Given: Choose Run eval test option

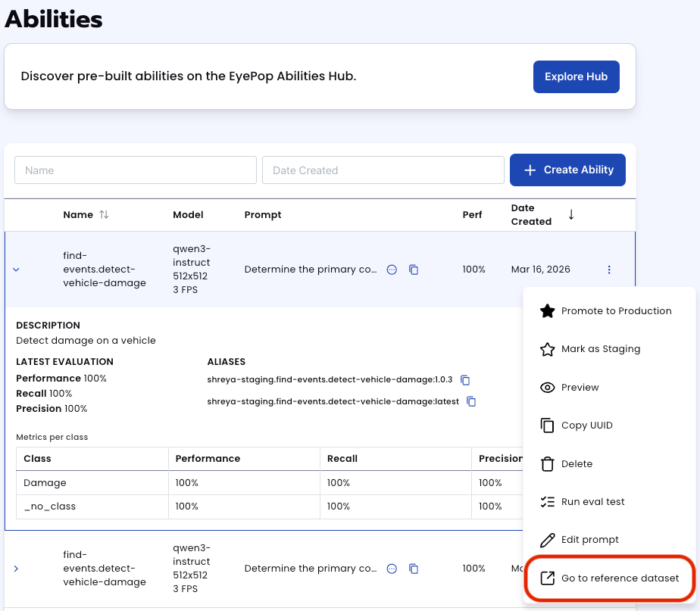Looking at the screenshot, I should pyautogui.click(x=609, y=502).
